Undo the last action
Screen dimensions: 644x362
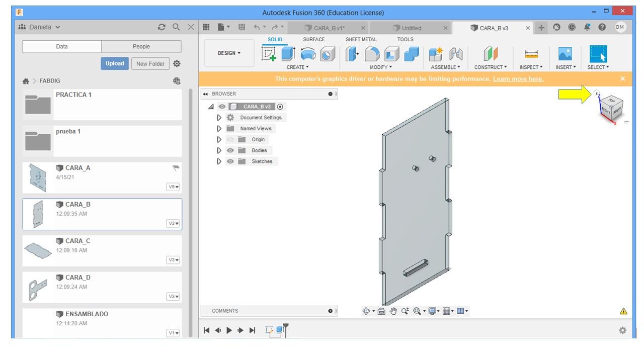(x=257, y=28)
